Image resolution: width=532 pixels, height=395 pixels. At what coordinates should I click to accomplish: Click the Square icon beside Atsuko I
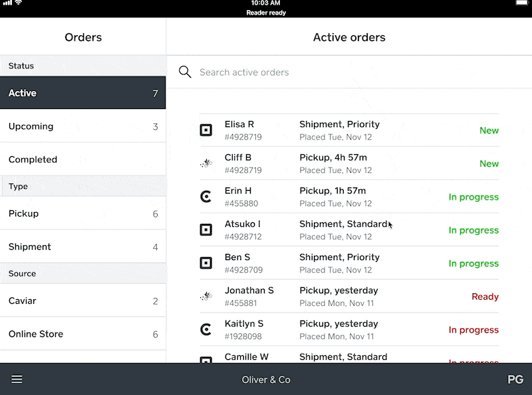[206, 229]
